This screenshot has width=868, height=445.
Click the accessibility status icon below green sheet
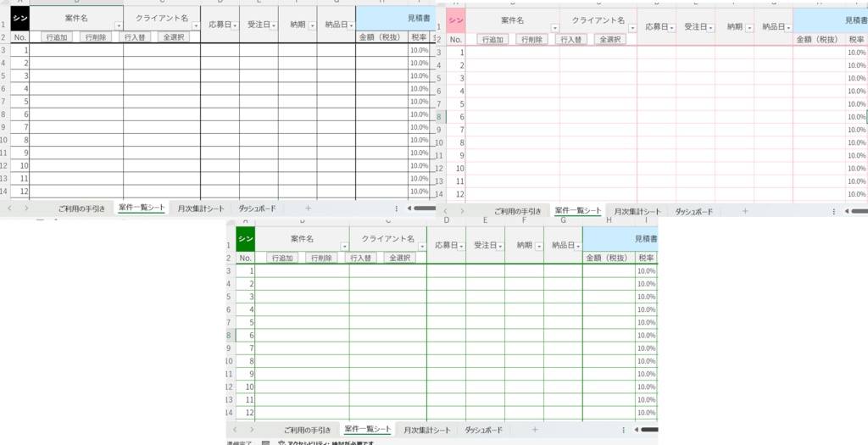281,442
